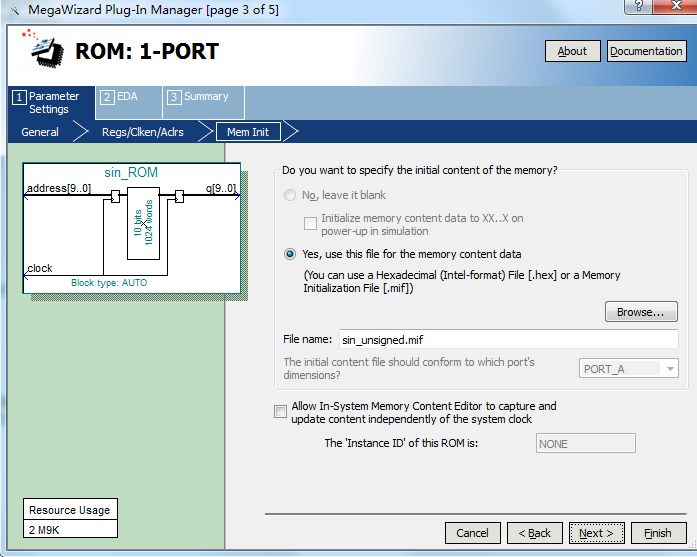Cancel the MegaWizard
Image resolution: width=697 pixels, height=557 pixels.
(x=473, y=533)
